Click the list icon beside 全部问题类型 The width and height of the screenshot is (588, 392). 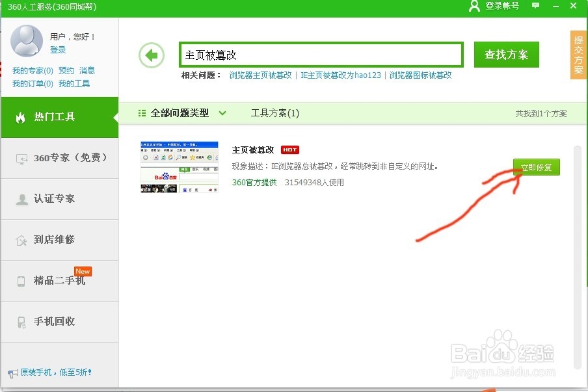(x=142, y=112)
